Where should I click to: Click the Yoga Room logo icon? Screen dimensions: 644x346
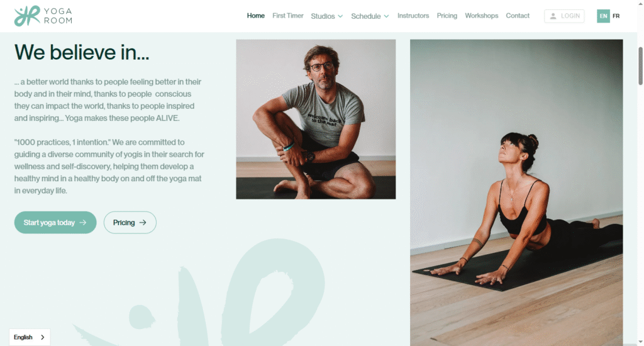[x=27, y=16]
